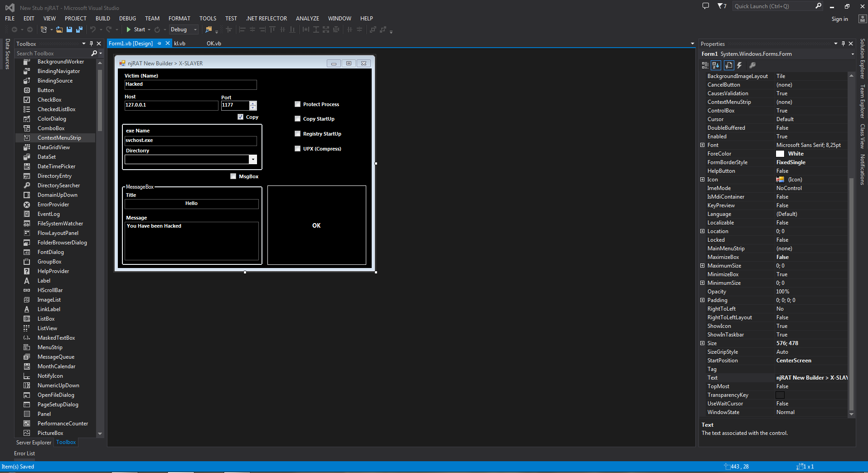Choose the ComboBox control from the Toolbox

(x=51, y=128)
